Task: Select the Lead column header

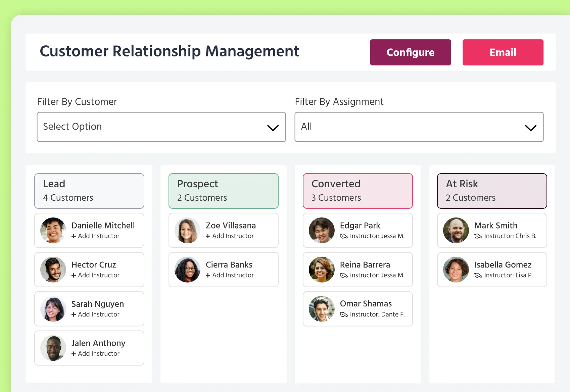Action: pyautogui.click(x=89, y=191)
